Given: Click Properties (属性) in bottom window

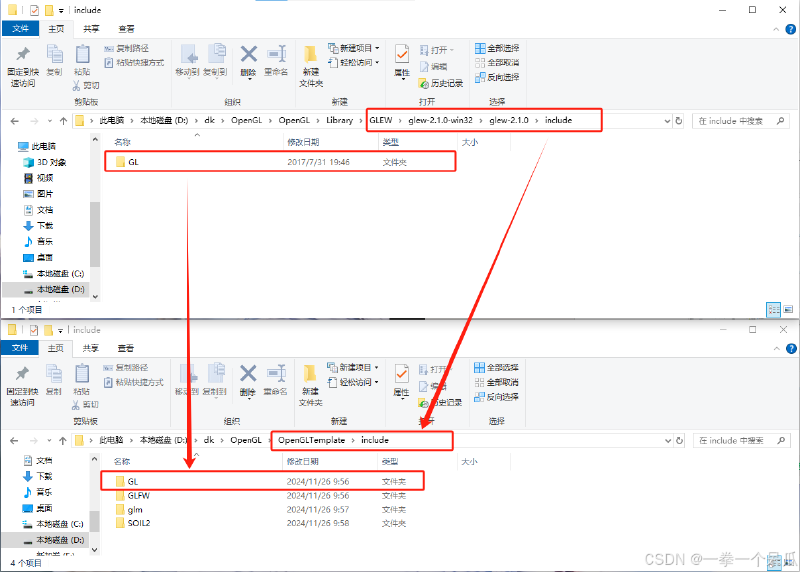Looking at the screenshot, I should (402, 381).
